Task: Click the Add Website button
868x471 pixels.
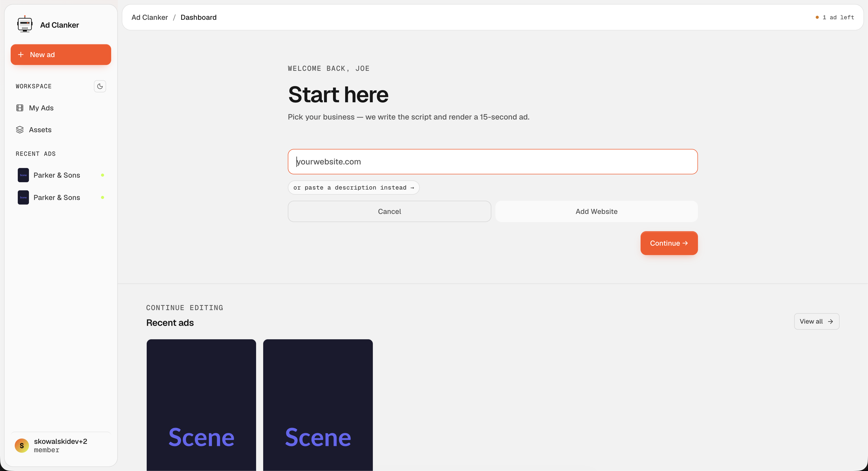Action: 596,212
